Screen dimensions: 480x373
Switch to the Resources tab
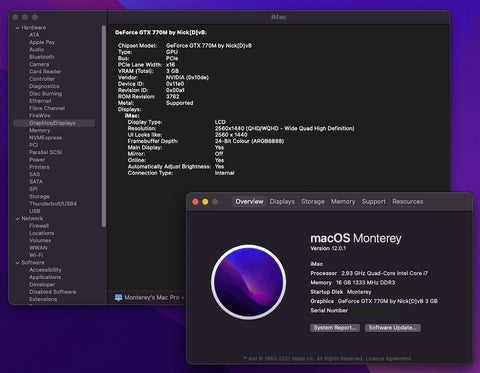pyautogui.click(x=408, y=202)
